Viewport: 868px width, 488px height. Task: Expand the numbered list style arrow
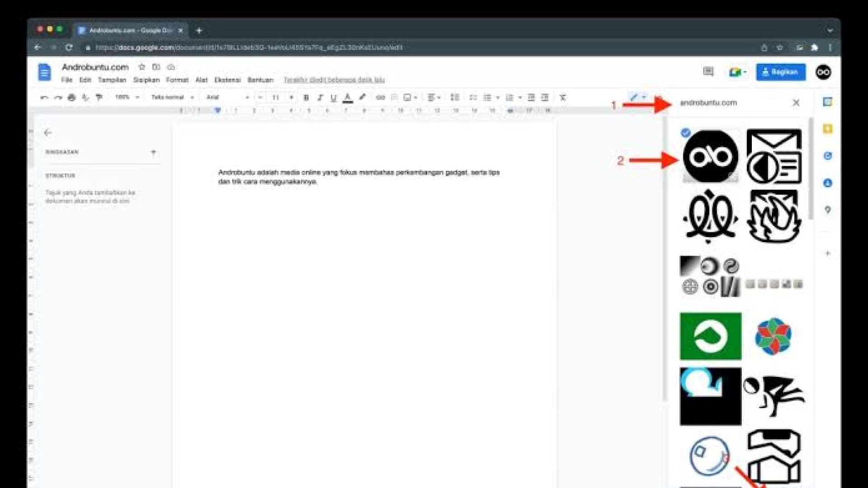click(x=520, y=98)
